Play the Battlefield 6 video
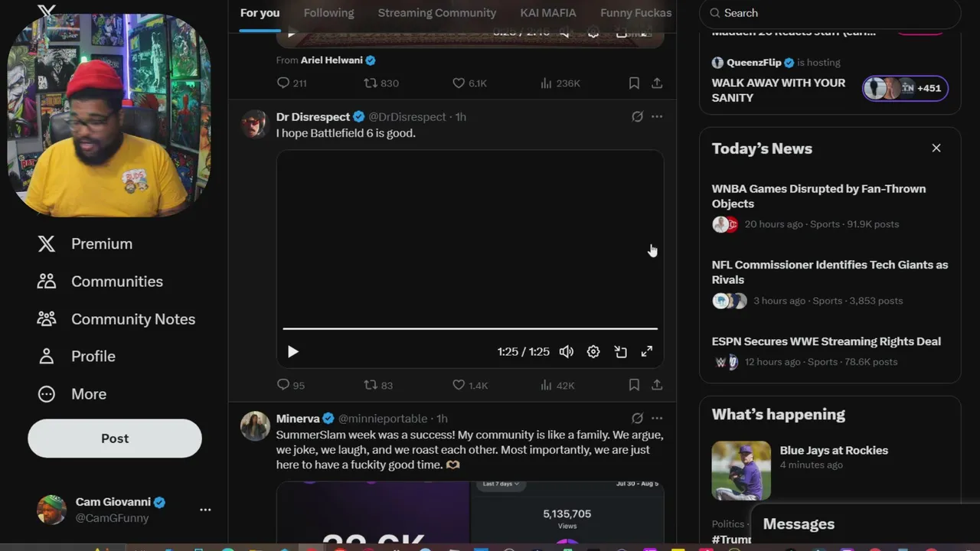 (x=292, y=351)
